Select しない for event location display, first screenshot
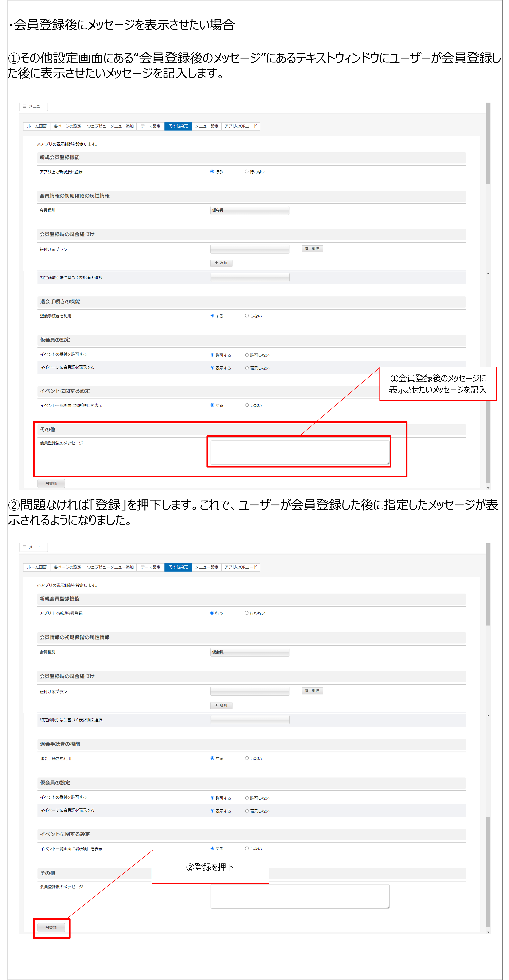509x980 pixels. [x=247, y=405]
